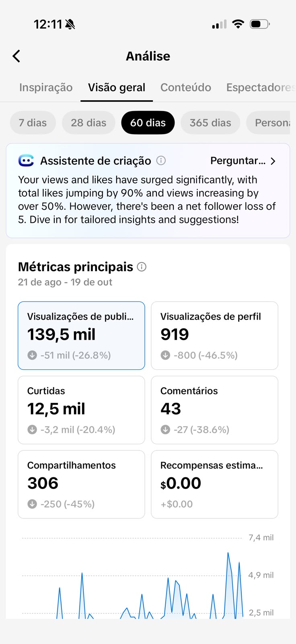This screenshot has width=296, height=644.
Task: Open the Personalizado period chip
Action: 268,122
